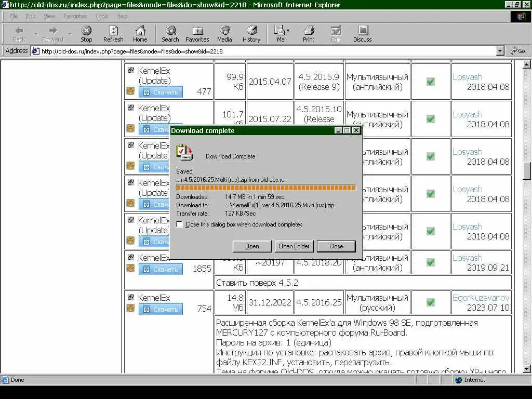Click Close button in download dialog
The image size is (532, 399).
336,246
